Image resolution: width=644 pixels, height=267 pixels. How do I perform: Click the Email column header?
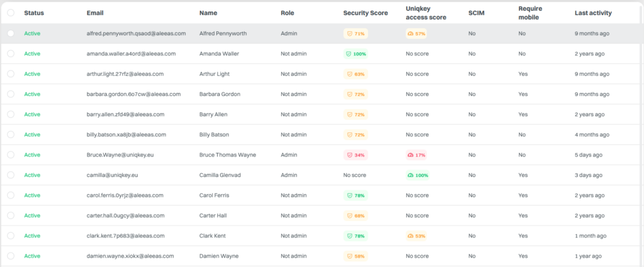tap(95, 13)
